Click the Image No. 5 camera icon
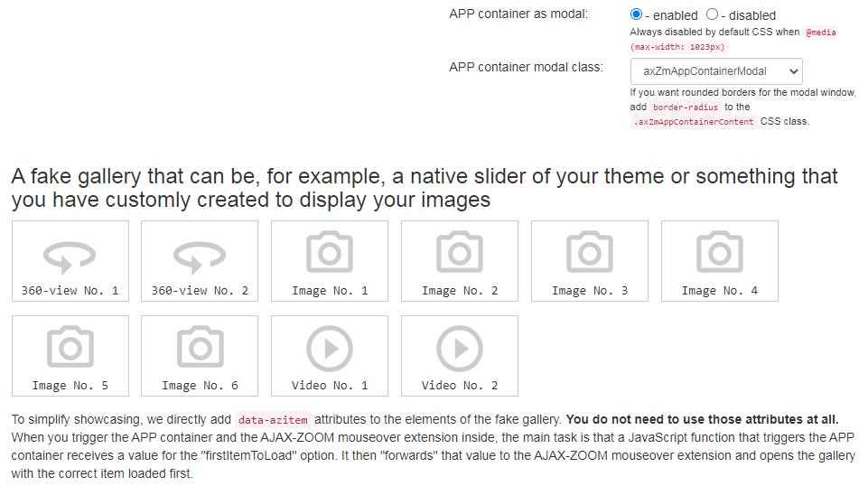This screenshot has height=486, width=868. pyautogui.click(x=70, y=348)
